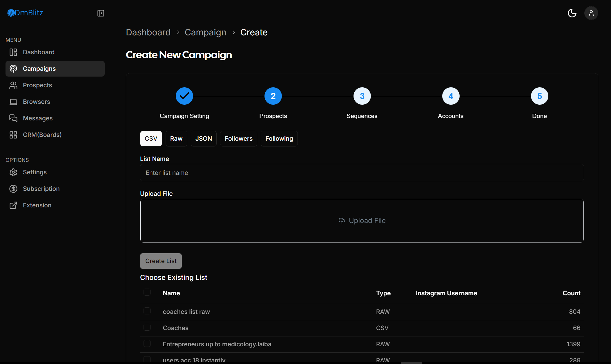611x364 pixels.
Task: Click 'Entrepreneurs up to medicology.laiba' list name
Action: pyautogui.click(x=217, y=344)
